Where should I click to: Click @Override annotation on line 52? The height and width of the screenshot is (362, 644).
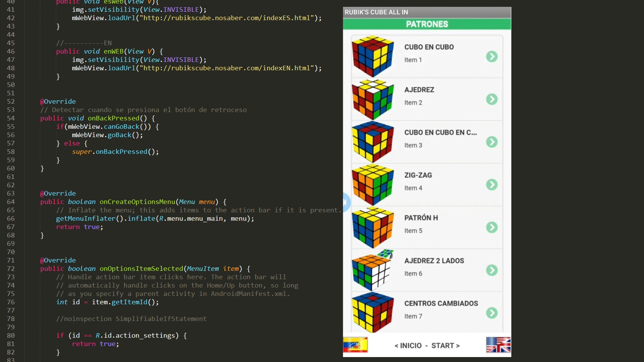58,101
